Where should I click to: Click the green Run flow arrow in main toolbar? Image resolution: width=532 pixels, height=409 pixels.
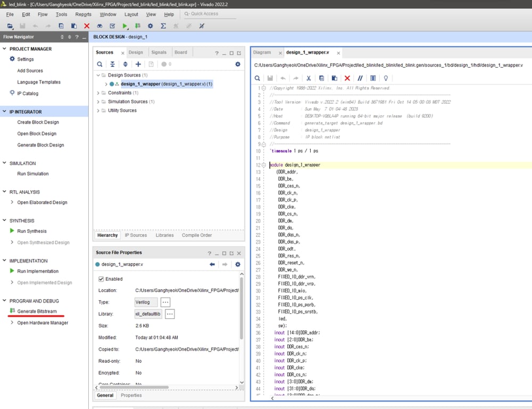point(125,26)
